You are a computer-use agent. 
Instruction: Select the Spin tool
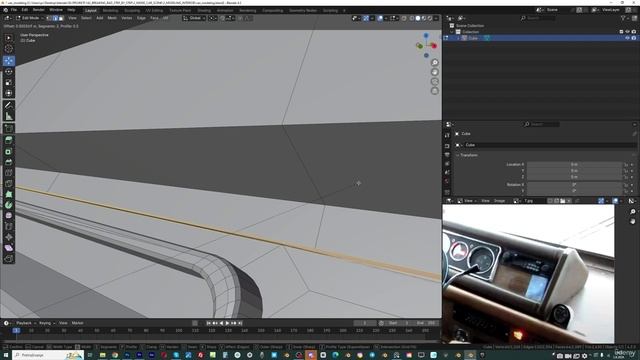click(x=9, y=205)
